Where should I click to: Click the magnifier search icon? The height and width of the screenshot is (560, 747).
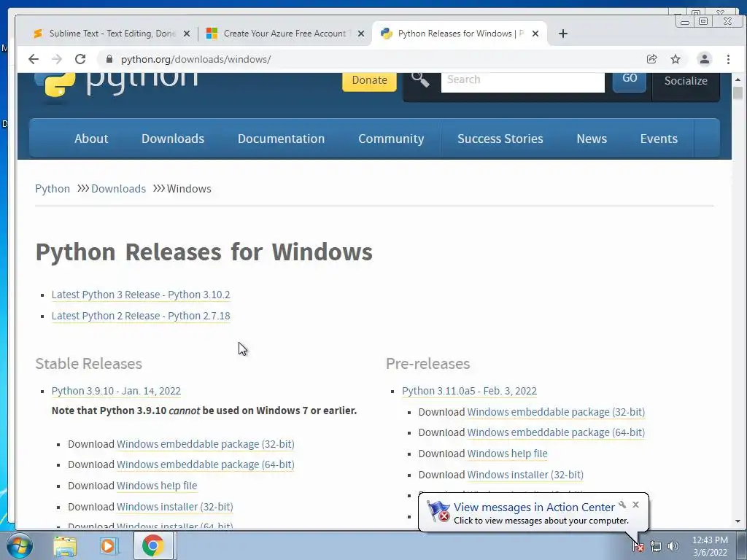(420, 79)
